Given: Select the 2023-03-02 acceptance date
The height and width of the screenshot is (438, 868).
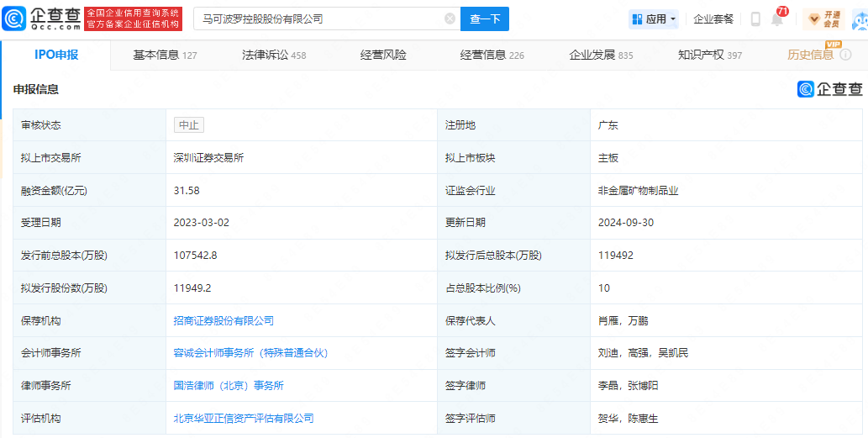Looking at the screenshot, I should click(x=201, y=223).
